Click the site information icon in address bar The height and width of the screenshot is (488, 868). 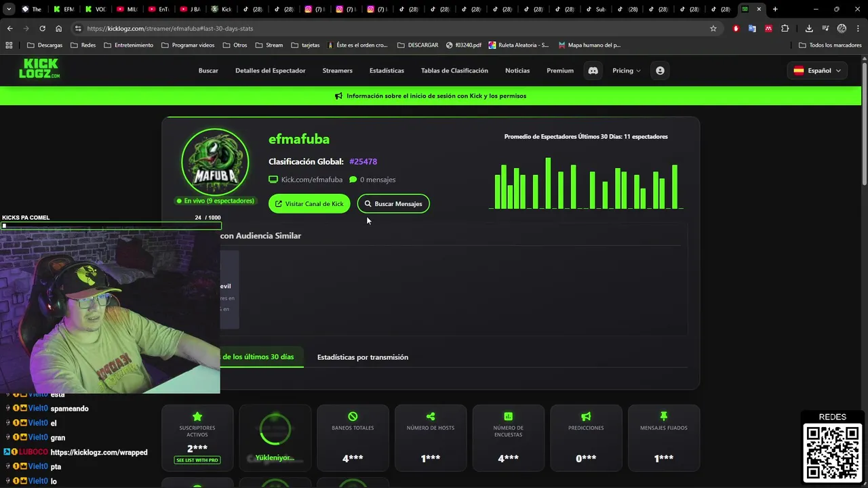click(x=78, y=28)
